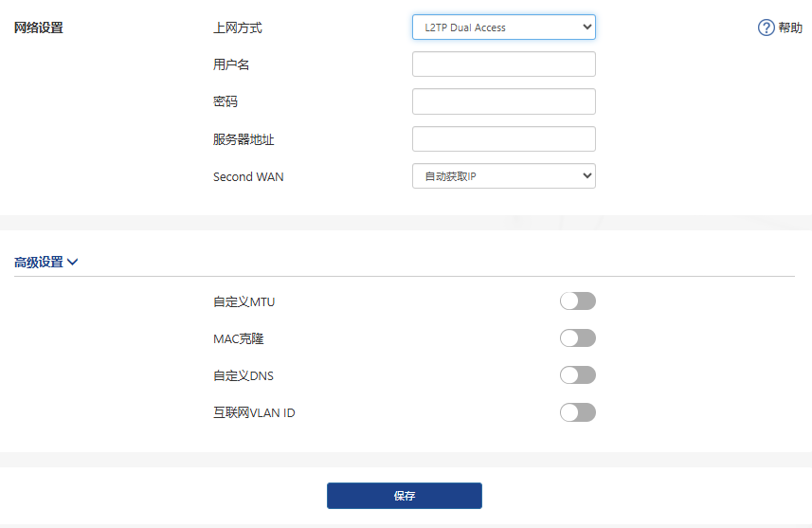Enable the 自定义MTU toggle

(x=577, y=301)
